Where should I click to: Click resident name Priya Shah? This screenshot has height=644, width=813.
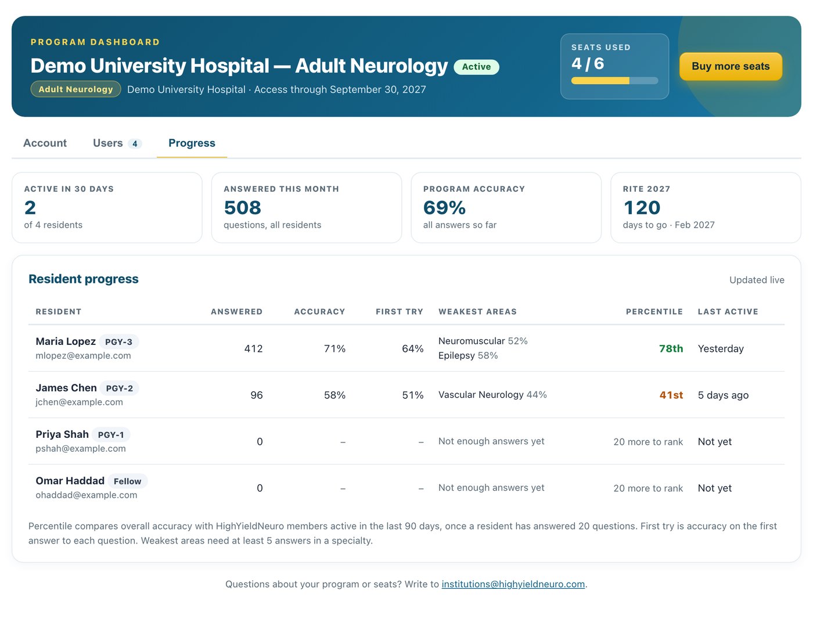62,434
